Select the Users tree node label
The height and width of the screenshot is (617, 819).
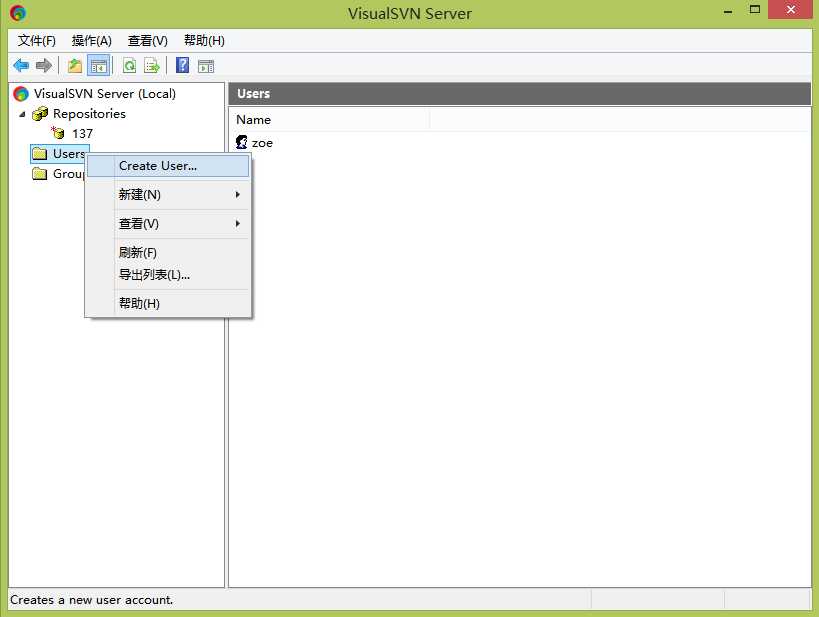(68, 154)
